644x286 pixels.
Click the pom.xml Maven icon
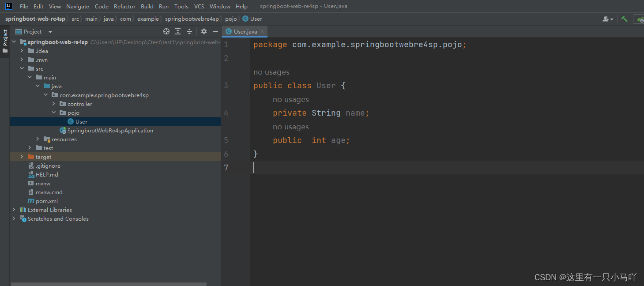[x=31, y=201]
